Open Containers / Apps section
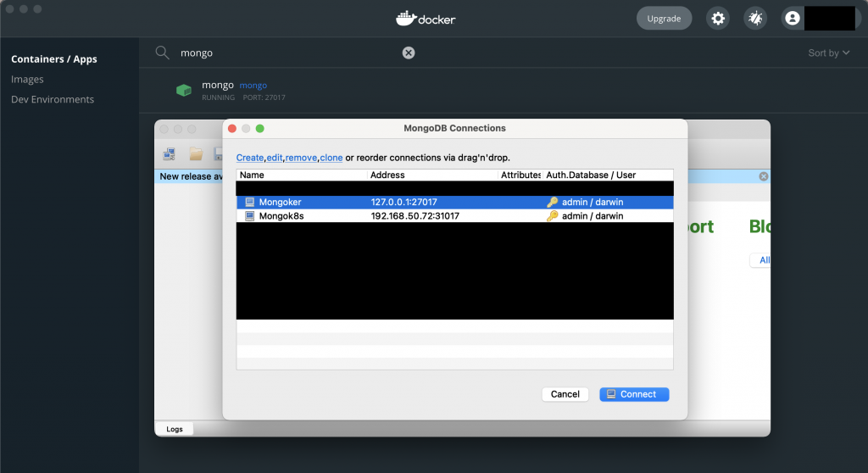Viewport: 868px width, 473px height. click(x=54, y=59)
